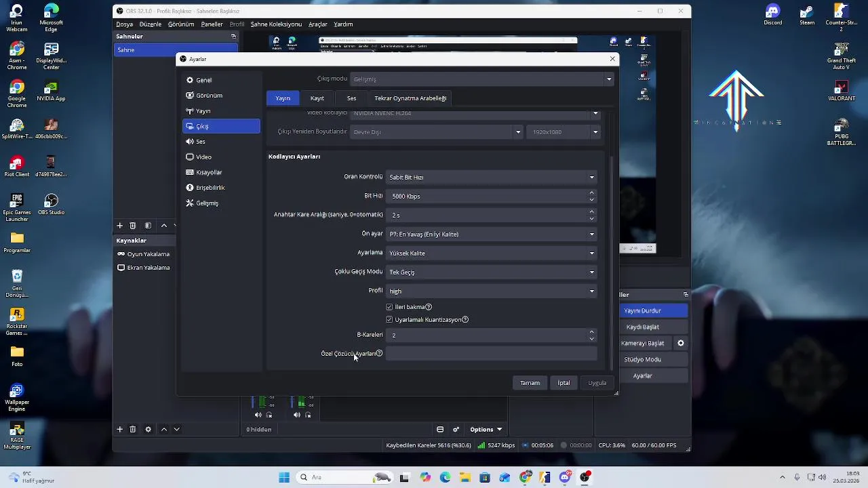
Task: Open Windows Start menu
Action: [284, 477]
